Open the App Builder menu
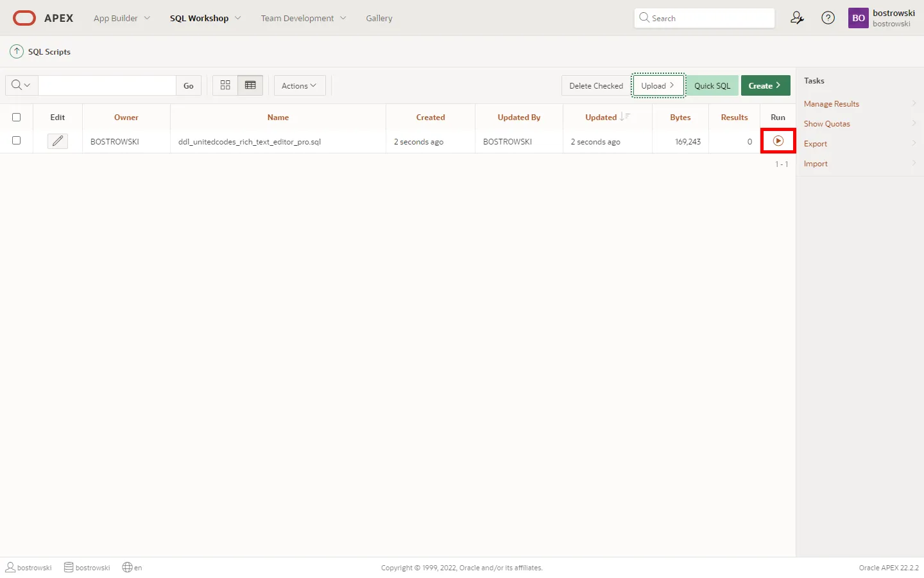 [x=121, y=18]
